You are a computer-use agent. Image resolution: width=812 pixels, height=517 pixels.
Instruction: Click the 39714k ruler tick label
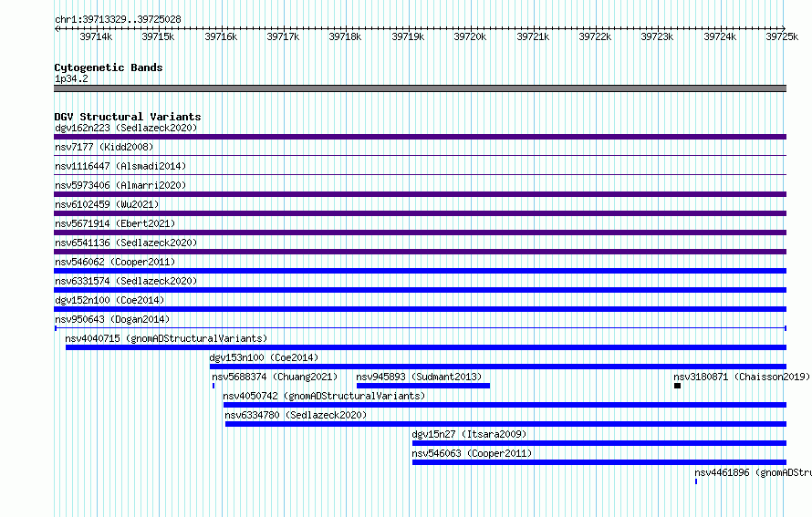[x=96, y=36]
